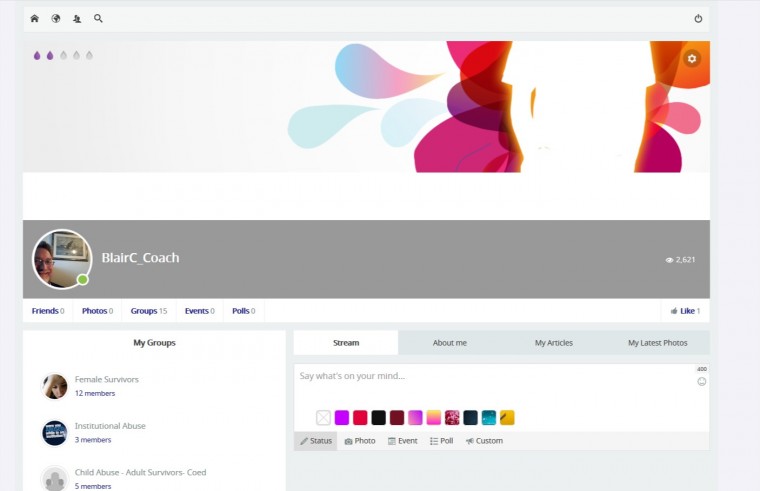760x491 pixels.
Task: Select the pink glitter pattern swatch
Action: (x=452, y=417)
